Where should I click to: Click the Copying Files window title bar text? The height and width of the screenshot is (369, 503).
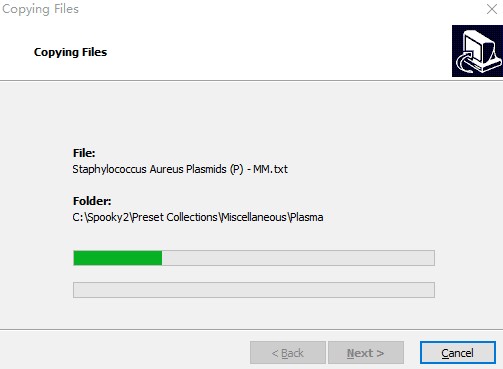tap(40, 9)
